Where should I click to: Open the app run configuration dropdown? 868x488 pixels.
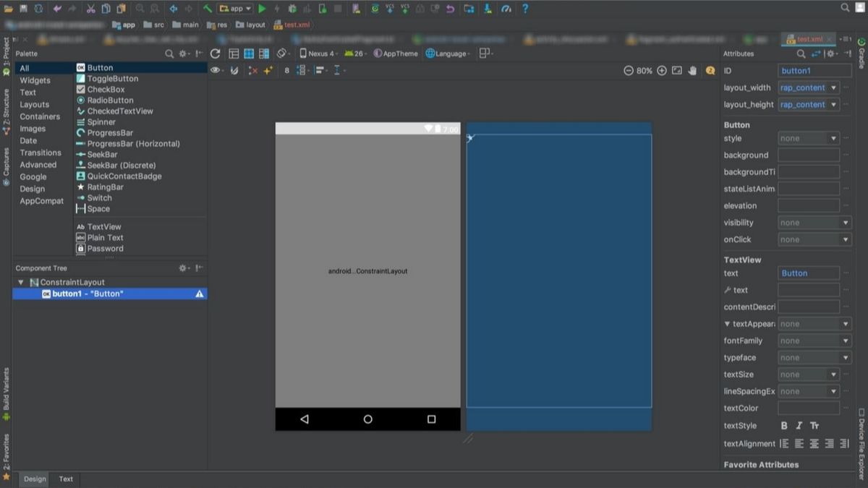235,9
